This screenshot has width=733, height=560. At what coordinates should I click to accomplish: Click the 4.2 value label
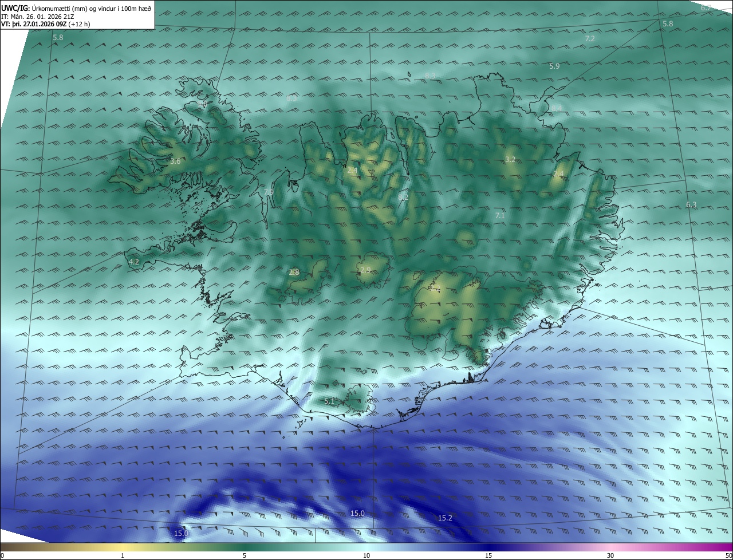[x=134, y=262]
